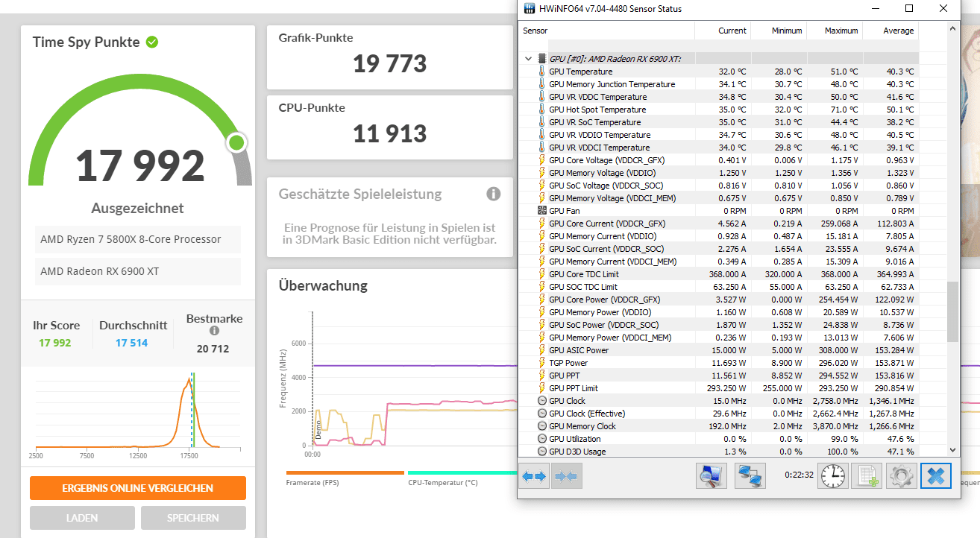Select GPU Memory Junction Temperature row
Image resolution: width=980 pixels, height=538 pixels.
point(719,84)
